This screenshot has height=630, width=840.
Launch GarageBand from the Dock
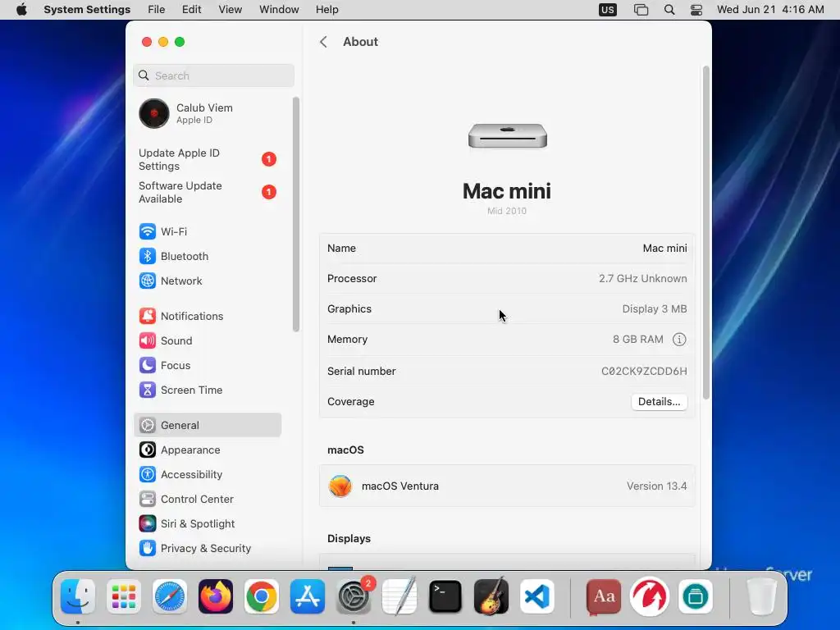coord(491,596)
